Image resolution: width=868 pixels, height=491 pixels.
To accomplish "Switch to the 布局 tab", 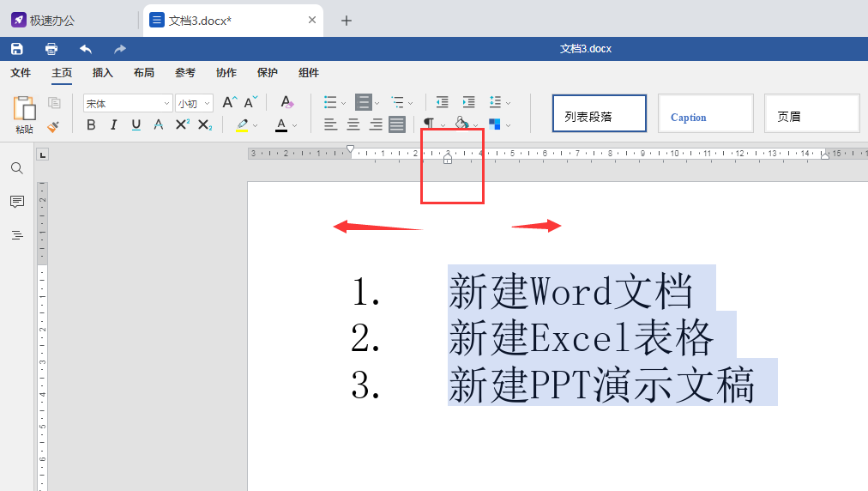I will click(144, 73).
